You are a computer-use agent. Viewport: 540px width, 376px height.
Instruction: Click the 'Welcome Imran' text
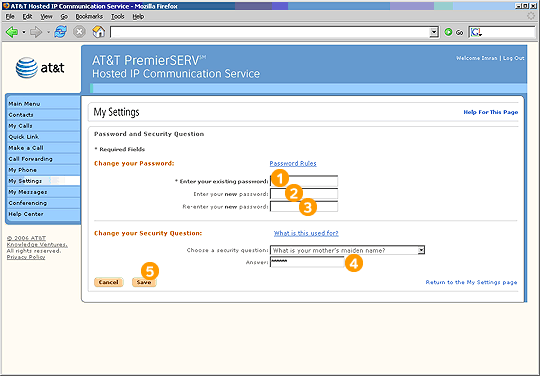pyautogui.click(x=477, y=58)
